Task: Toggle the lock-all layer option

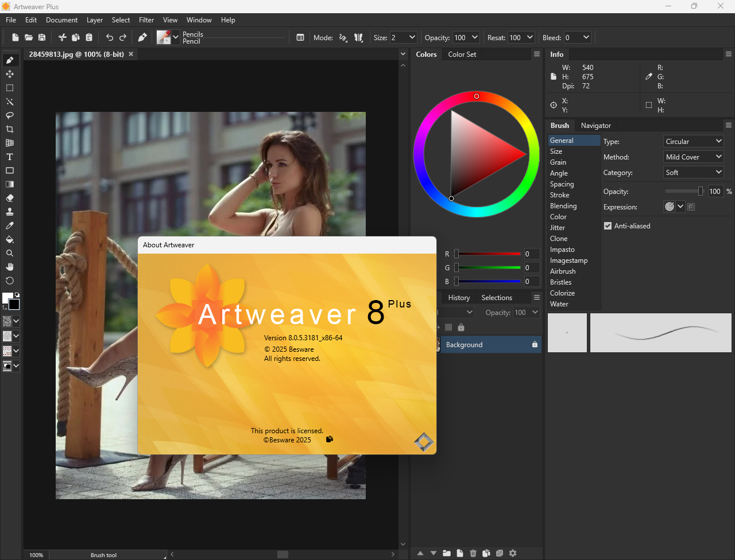Action: 461,327
